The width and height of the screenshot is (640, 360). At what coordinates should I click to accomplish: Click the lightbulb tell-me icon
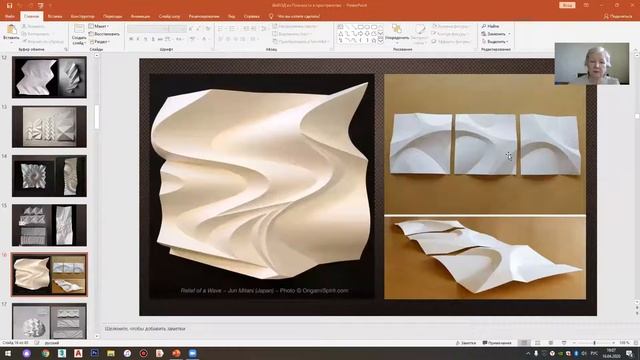[x=271, y=16]
